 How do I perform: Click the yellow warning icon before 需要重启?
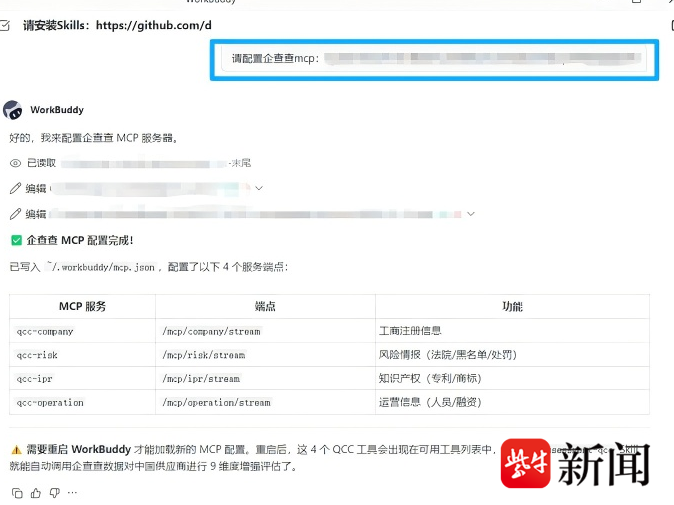click(16, 450)
